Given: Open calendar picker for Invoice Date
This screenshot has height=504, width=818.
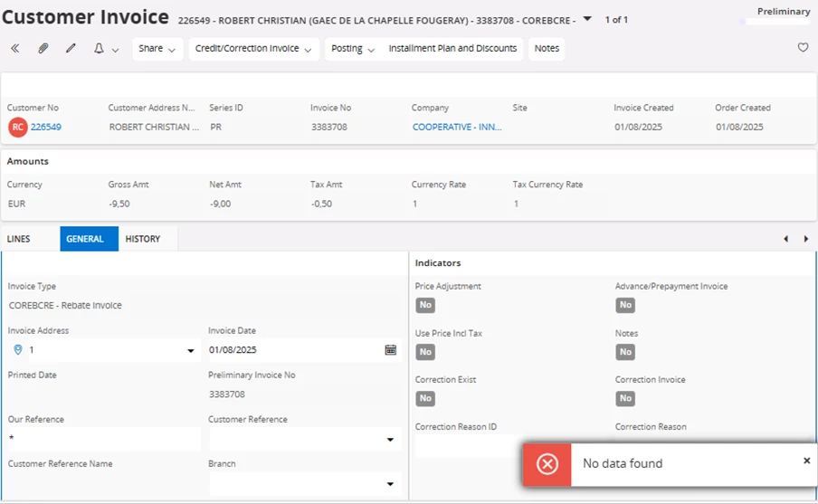Looking at the screenshot, I should point(390,349).
